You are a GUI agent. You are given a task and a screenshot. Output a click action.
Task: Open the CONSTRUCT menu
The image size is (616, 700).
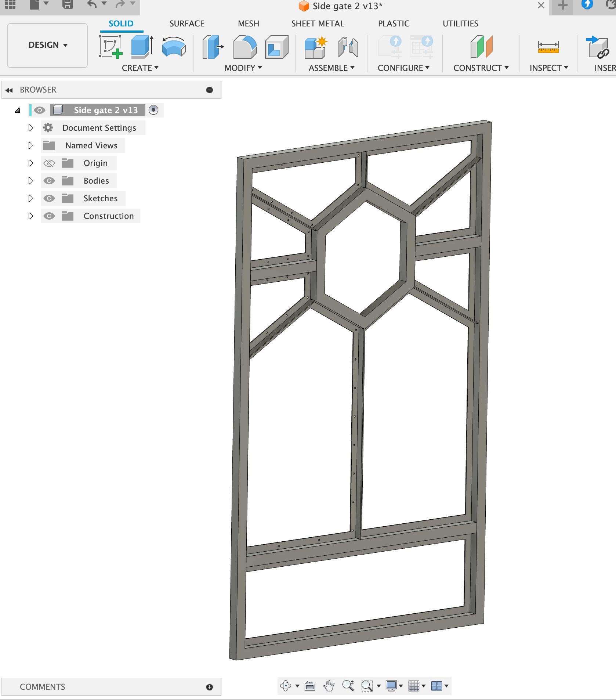(481, 68)
